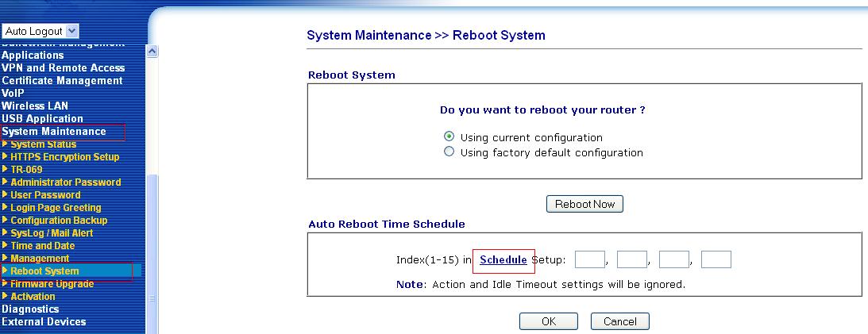Image resolution: width=868 pixels, height=334 pixels.
Task: Click arrow icon beside TR-069
Action: (x=6, y=170)
